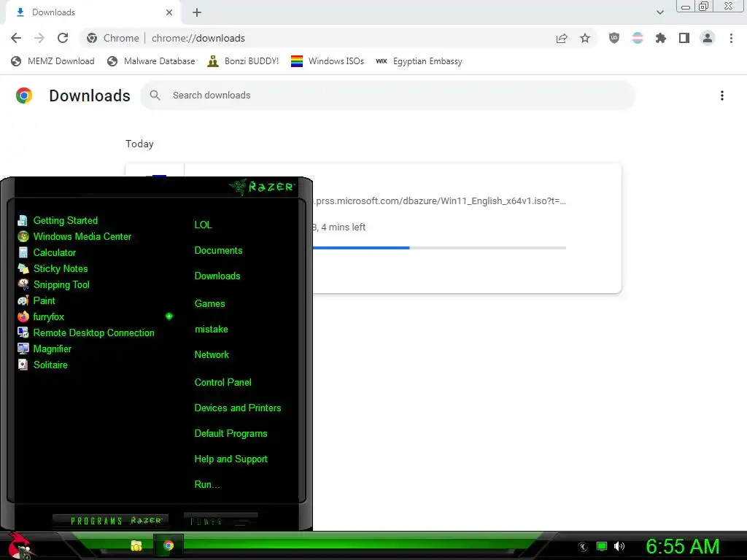Click the Win11 ISO download URL
This screenshot has width=747, height=560.
(441, 201)
